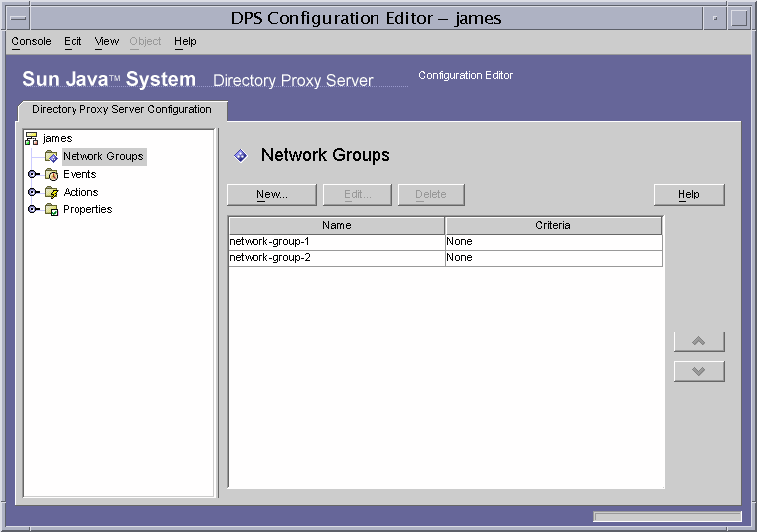
Task: Move selected group up with arrow button
Action: pos(698,341)
